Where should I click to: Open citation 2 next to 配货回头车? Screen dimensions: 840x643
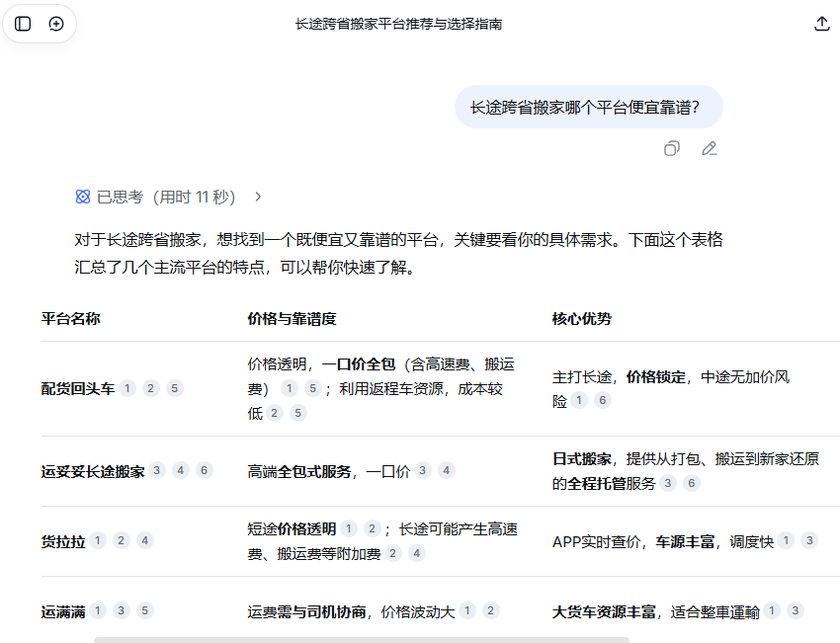[x=150, y=388]
